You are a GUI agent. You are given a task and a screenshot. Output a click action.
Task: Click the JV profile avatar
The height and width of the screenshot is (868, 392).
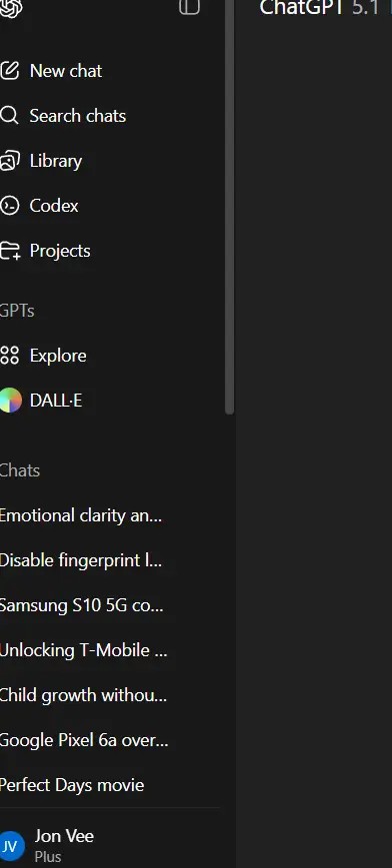(12, 846)
